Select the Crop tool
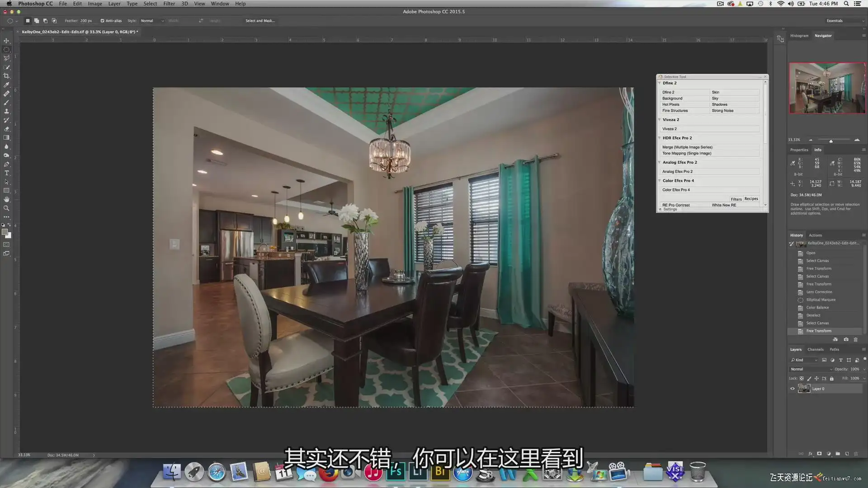 (6, 76)
